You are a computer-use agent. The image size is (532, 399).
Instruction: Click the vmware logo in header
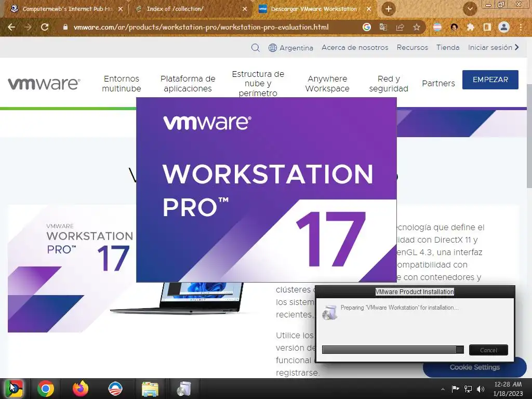coord(44,84)
